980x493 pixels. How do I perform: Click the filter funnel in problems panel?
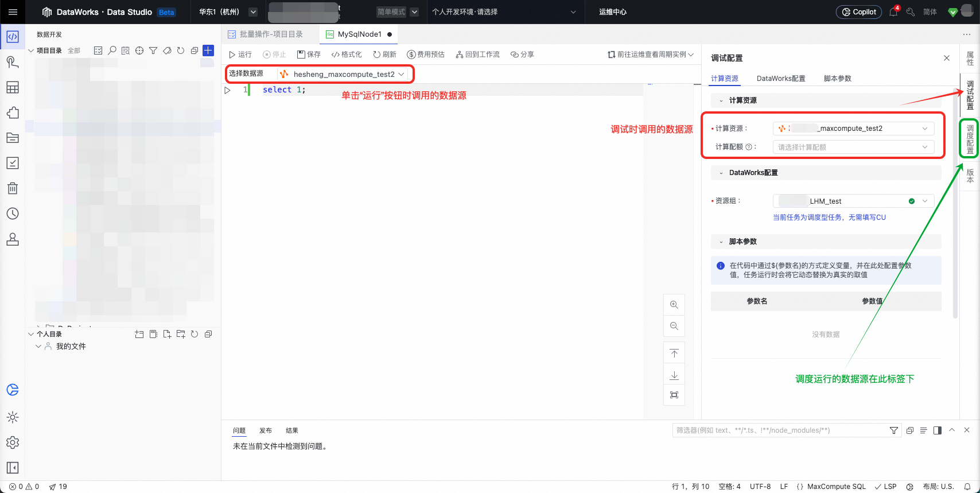[894, 430]
